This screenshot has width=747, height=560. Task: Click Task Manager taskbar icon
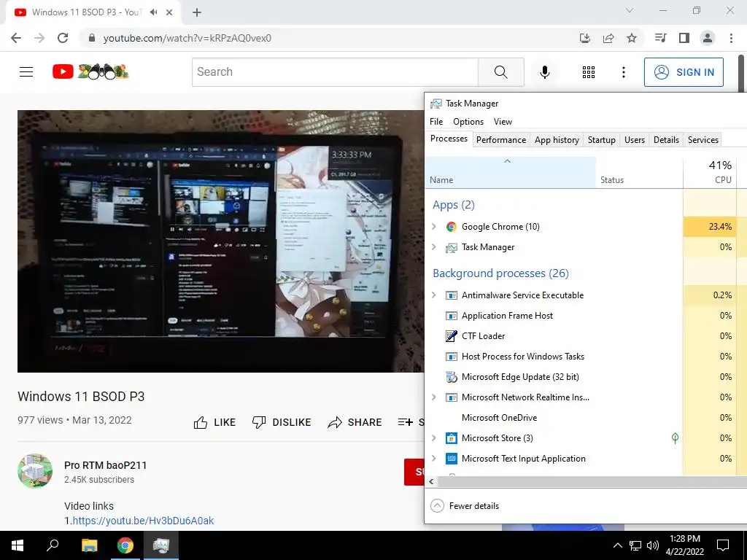pos(161,545)
